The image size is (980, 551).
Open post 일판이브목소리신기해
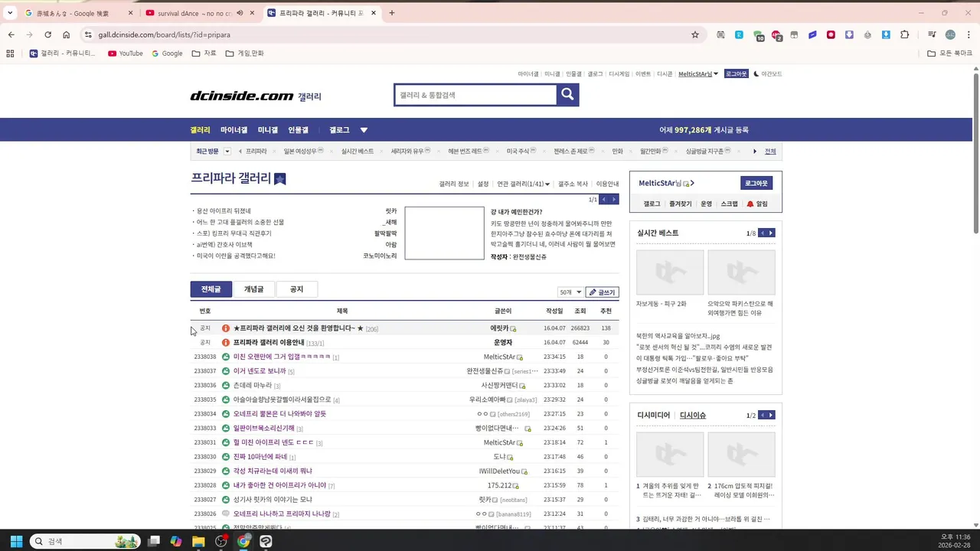pyautogui.click(x=264, y=429)
